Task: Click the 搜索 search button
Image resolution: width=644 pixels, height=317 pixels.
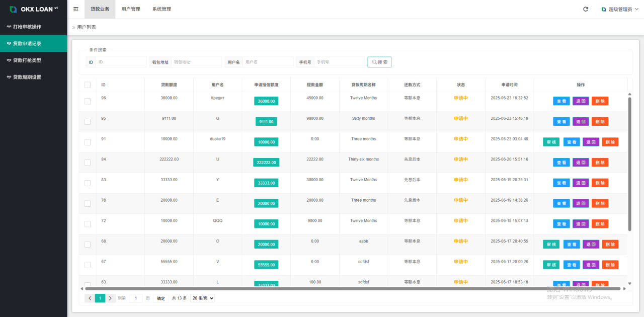Action: tap(379, 62)
